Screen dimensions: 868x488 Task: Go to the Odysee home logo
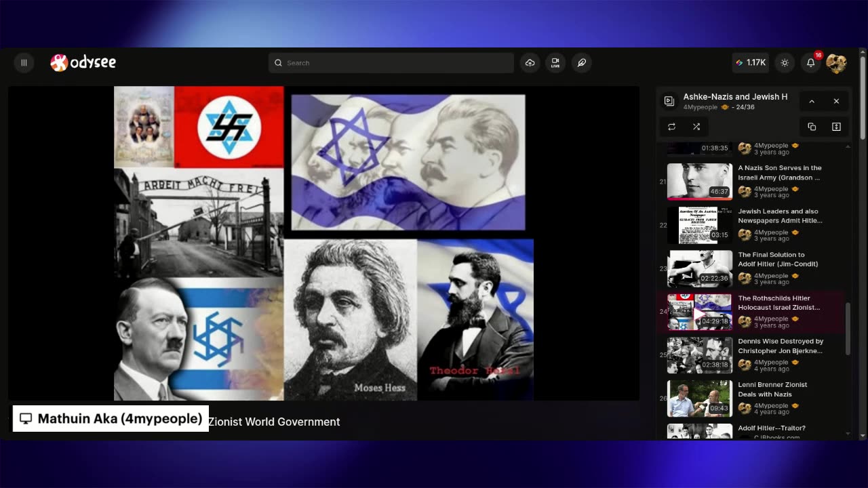pos(83,62)
